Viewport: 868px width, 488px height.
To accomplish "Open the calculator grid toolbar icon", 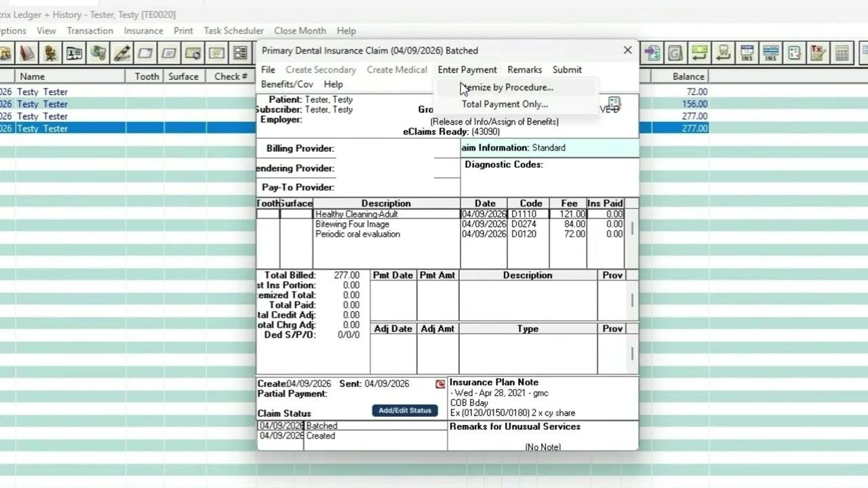I will (x=842, y=53).
